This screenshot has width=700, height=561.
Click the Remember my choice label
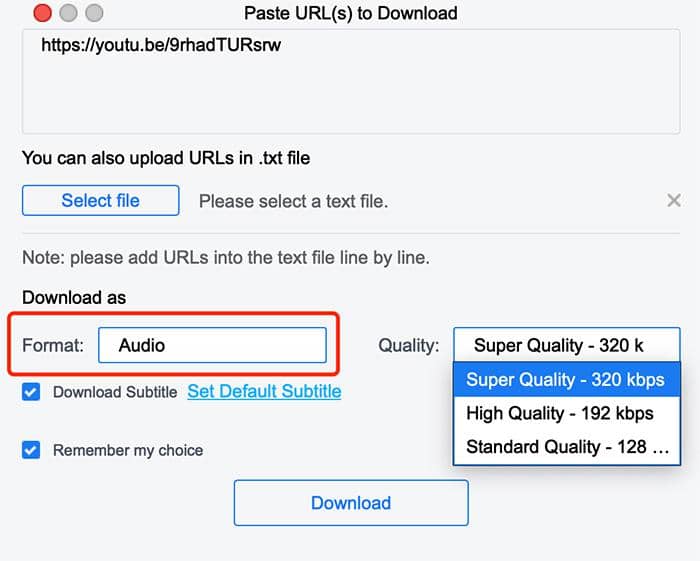point(128,450)
